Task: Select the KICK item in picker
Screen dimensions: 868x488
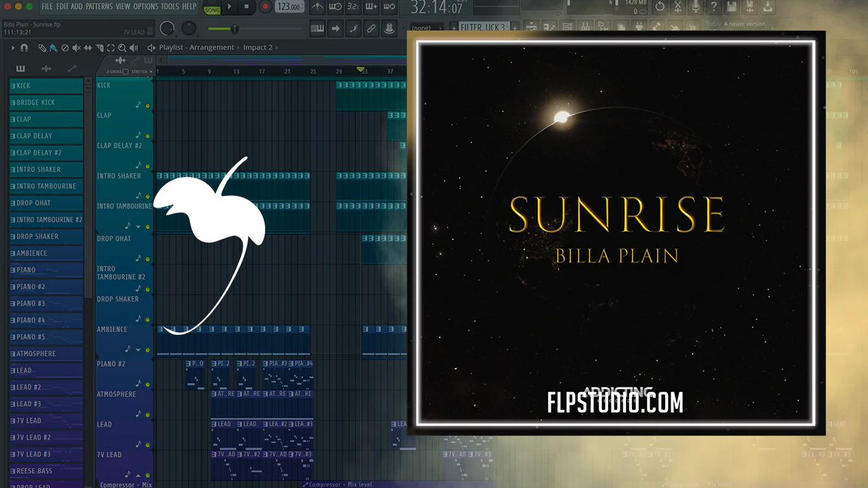Action: point(46,86)
